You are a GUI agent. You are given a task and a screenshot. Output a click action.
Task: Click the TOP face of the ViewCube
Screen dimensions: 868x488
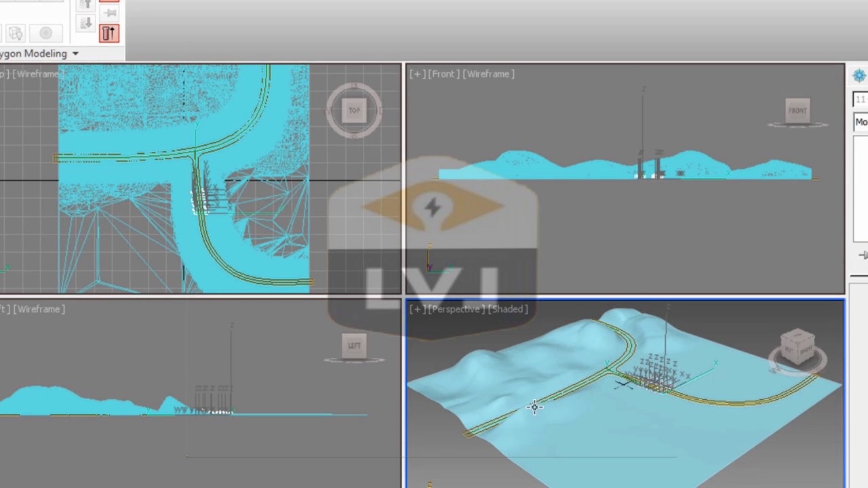(354, 110)
